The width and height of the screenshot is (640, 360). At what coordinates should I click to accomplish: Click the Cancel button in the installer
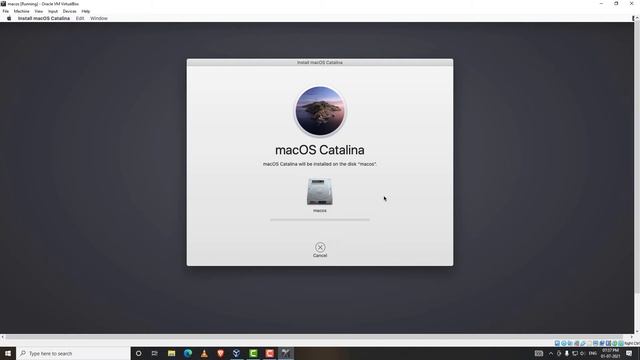320,249
